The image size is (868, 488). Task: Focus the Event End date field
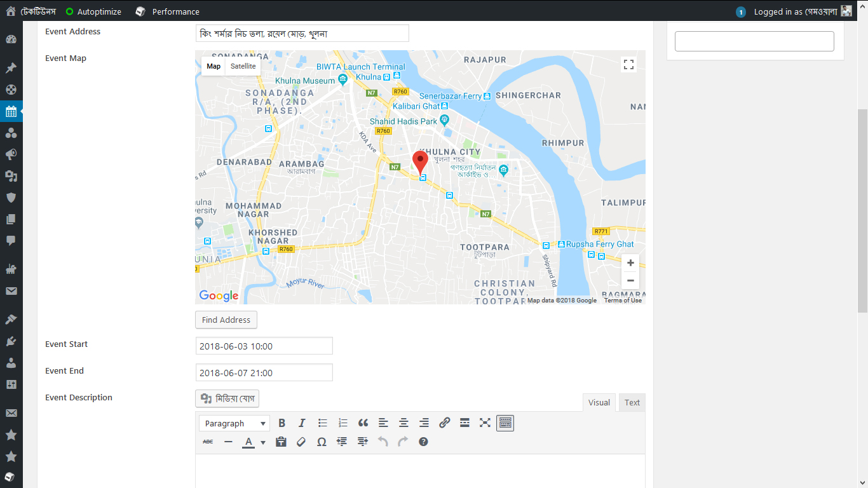click(x=264, y=372)
